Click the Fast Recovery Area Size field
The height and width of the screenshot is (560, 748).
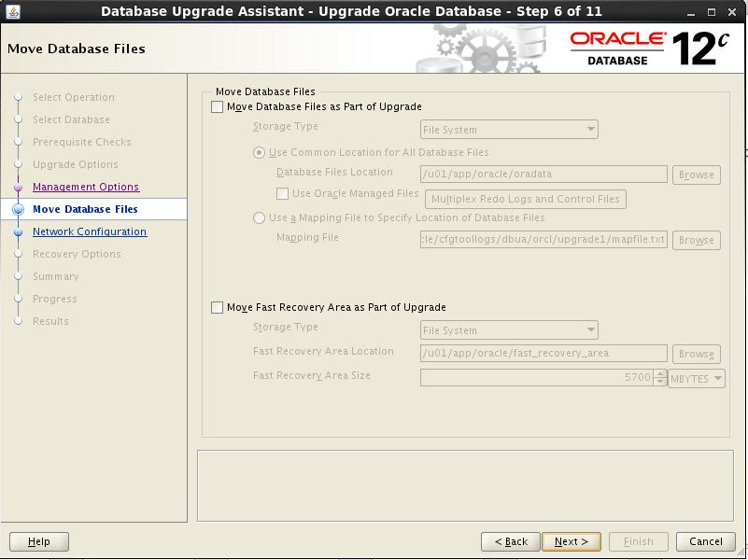click(537, 378)
